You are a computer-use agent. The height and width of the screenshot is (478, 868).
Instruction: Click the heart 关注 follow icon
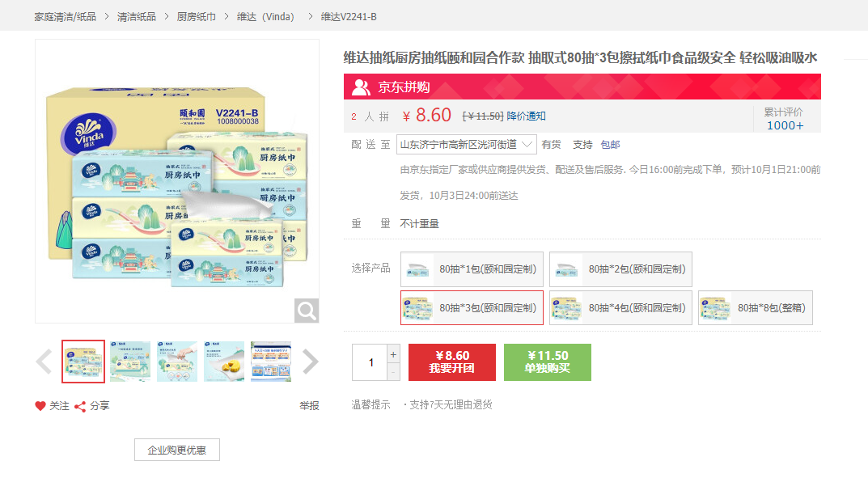(40, 406)
